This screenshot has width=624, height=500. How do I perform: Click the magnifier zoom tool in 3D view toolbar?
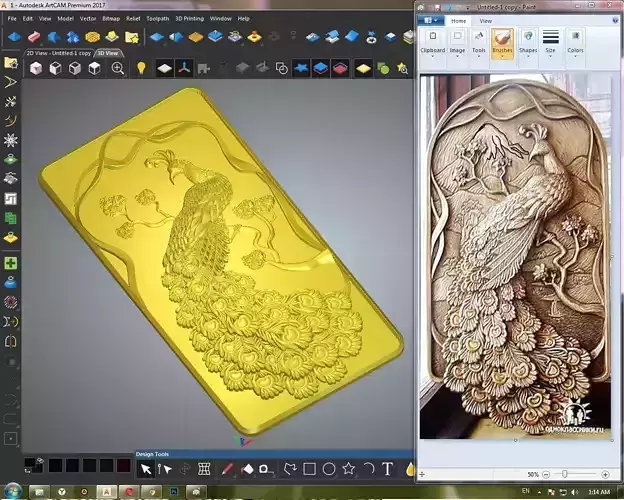[117, 68]
